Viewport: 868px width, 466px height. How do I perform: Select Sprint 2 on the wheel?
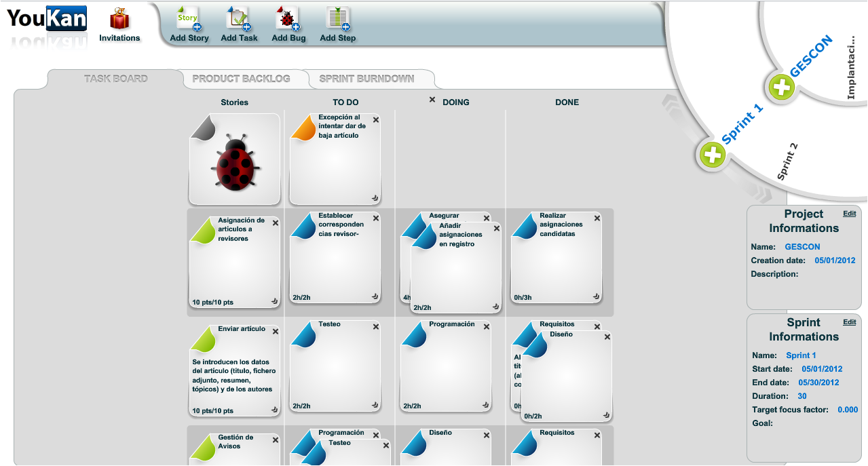click(x=787, y=161)
